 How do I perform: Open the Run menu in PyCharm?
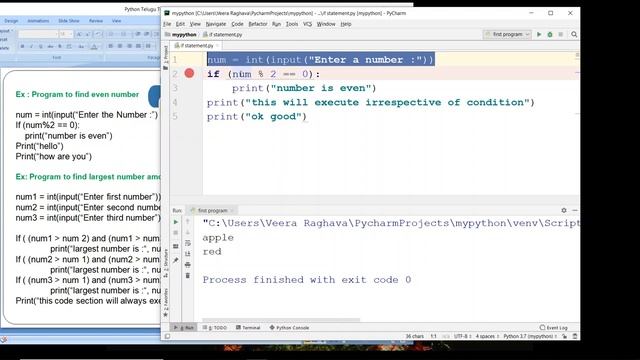click(276, 24)
